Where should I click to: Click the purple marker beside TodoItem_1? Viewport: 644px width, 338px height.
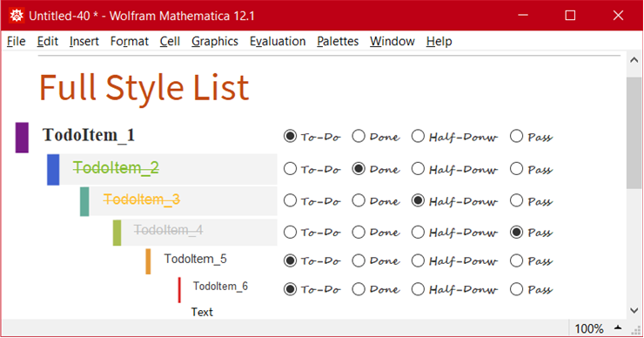(22, 138)
